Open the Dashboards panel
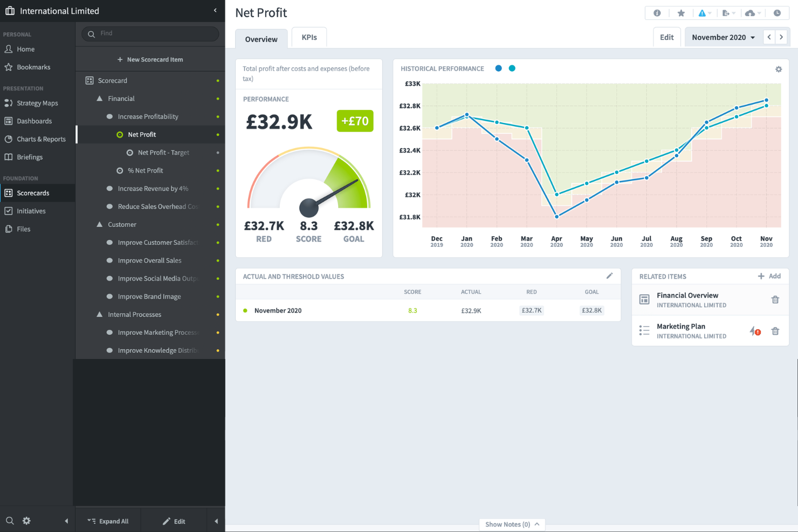Screen dimensions: 798x532 pos(35,121)
